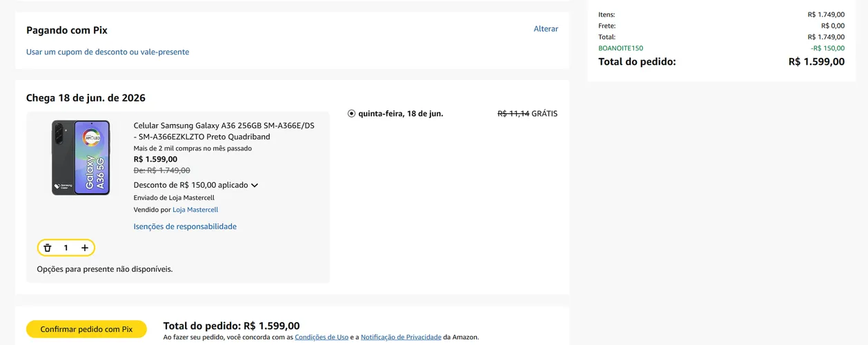Select quinta-feira, 18 de jun. delivery option
Screen dimensions: 868x345
point(351,113)
